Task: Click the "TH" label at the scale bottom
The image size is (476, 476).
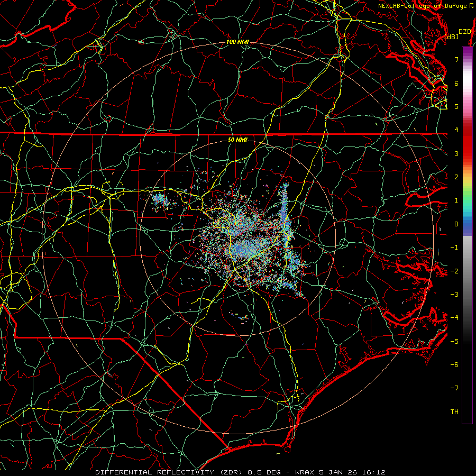Action: (x=454, y=412)
